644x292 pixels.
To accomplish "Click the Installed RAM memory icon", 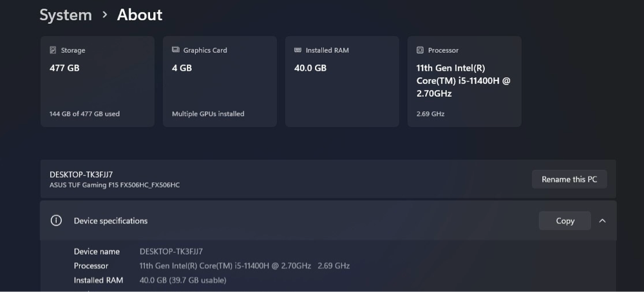I will coord(298,50).
